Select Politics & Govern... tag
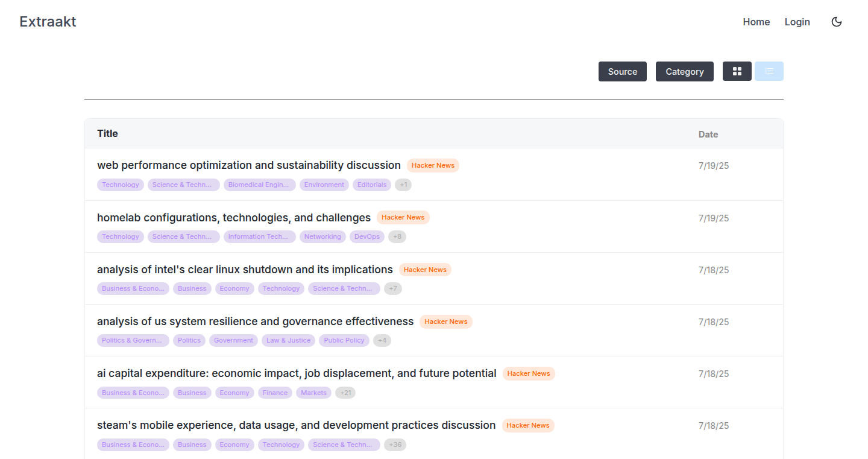This screenshot has height=459, width=868. 133,340
